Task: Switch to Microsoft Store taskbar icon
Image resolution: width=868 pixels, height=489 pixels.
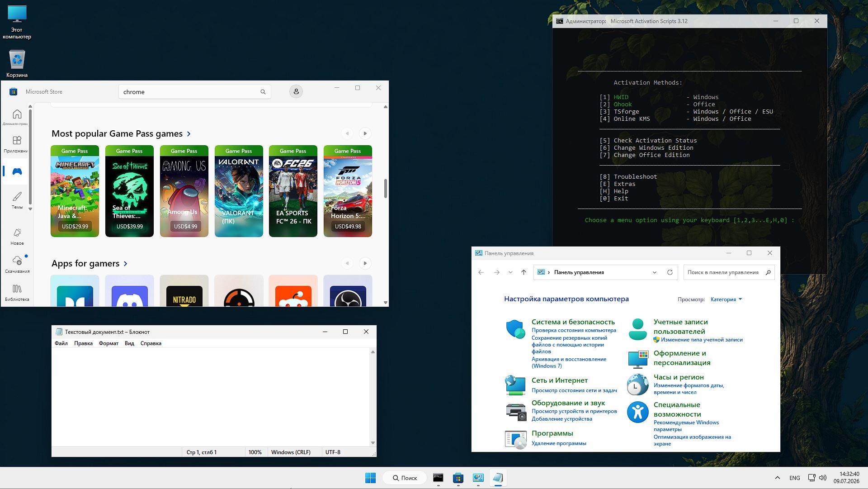Action: click(458, 478)
